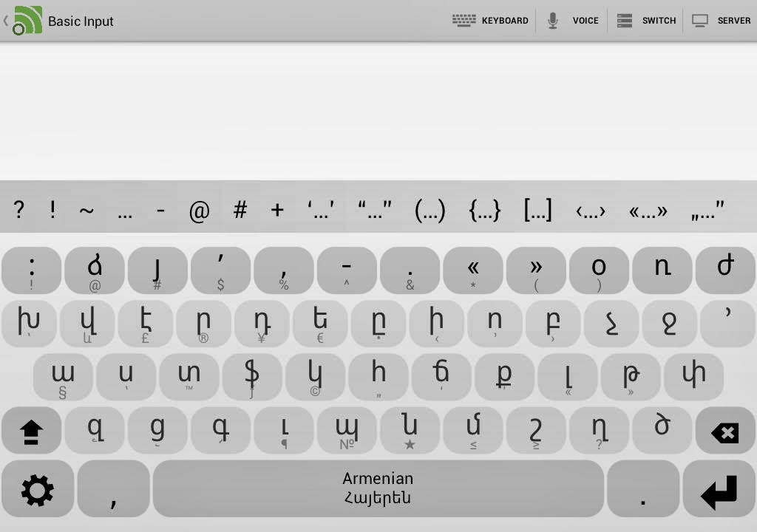Select the KEYBOARD mode in action bar

coord(491,21)
